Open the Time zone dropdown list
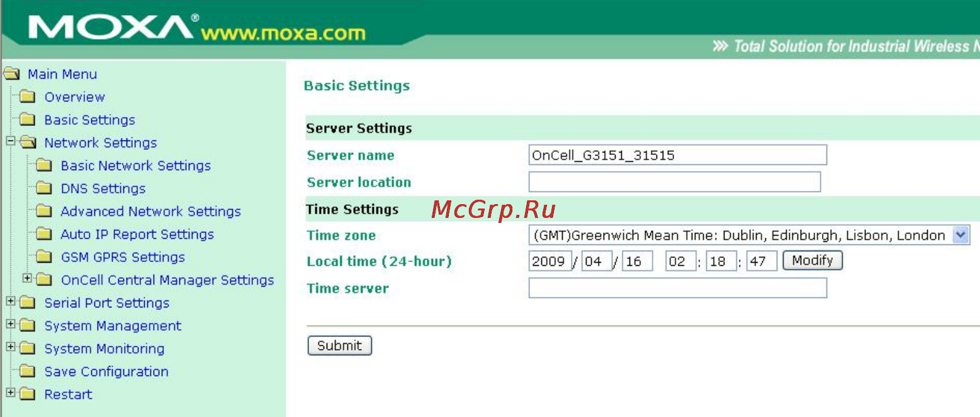The height and width of the screenshot is (417, 980). point(960,236)
